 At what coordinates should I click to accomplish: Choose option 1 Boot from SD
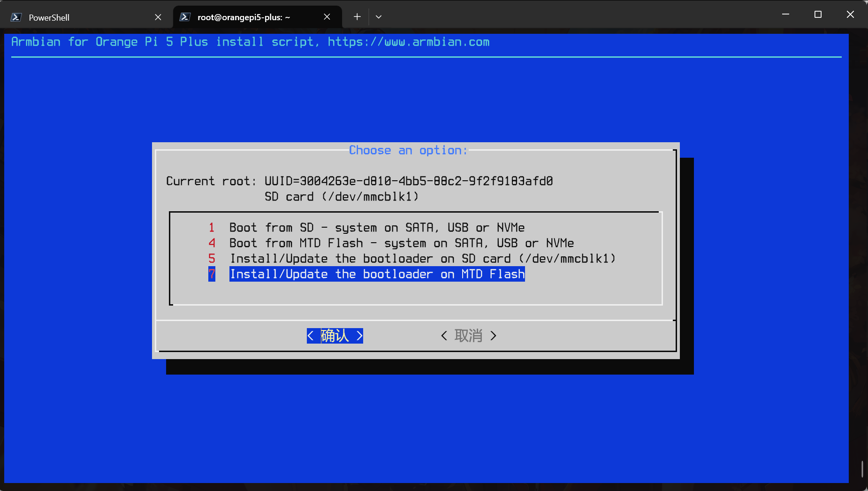[x=366, y=228]
